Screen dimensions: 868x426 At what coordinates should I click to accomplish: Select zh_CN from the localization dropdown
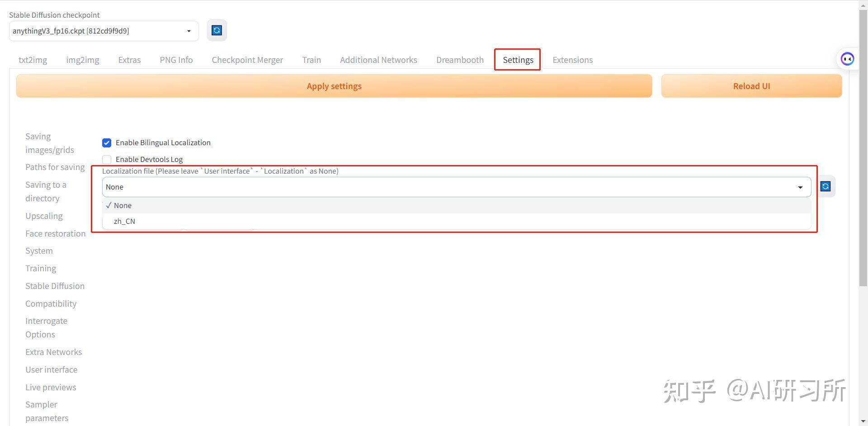point(125,221)
